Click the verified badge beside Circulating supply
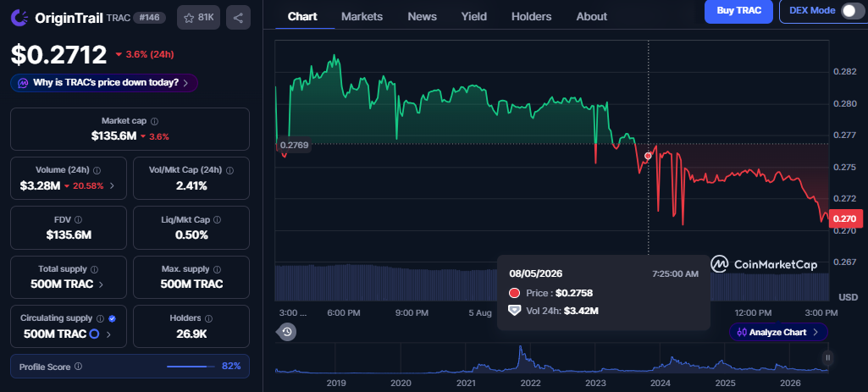Viewport: 868px width, 392px height. pos(113,318)
